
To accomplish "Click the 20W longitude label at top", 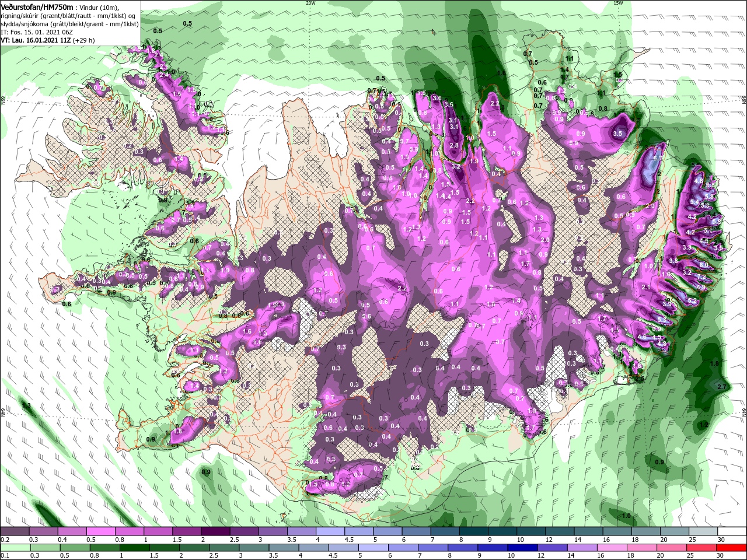I will (x=310, y=3).
